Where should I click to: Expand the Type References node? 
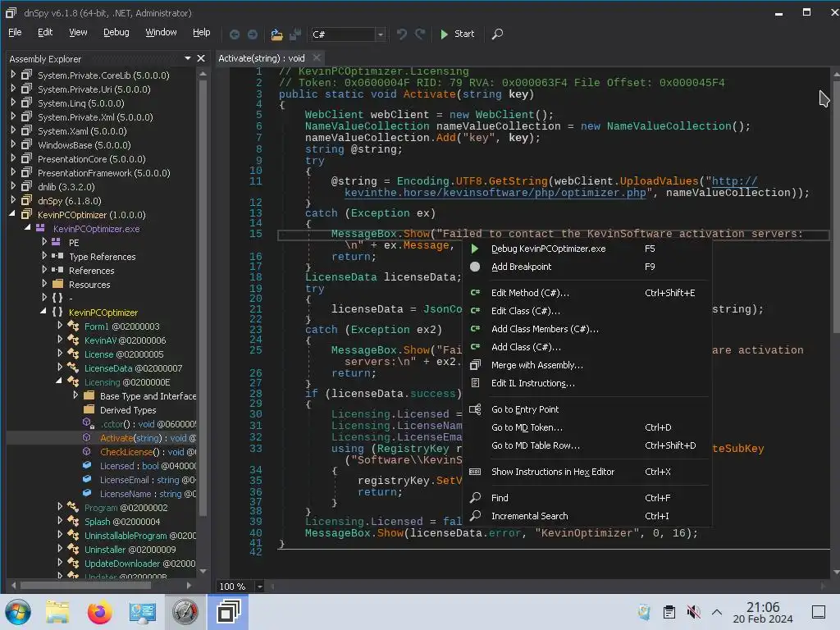(44, 256)
